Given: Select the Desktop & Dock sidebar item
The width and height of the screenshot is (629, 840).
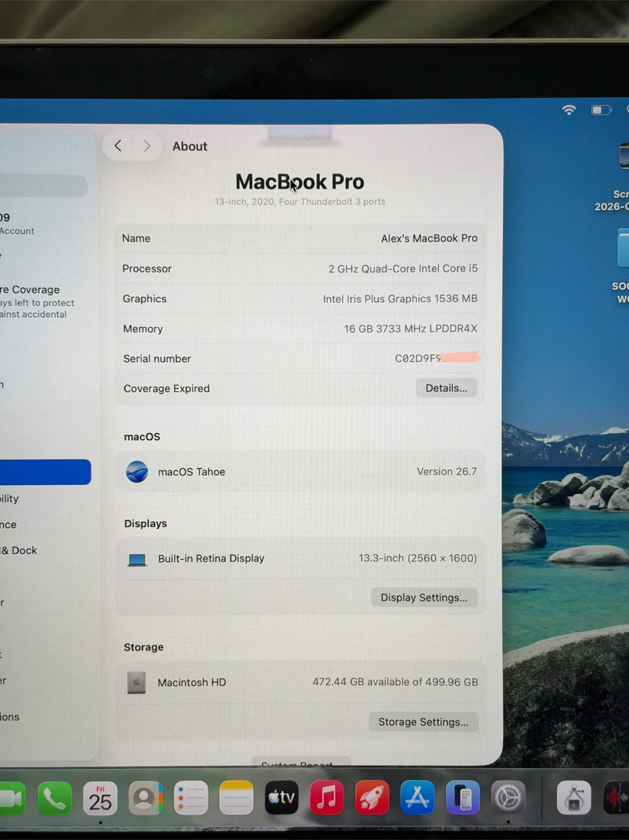Looking at the screenshot, I should pyautogui.click(x=19, y=550).
